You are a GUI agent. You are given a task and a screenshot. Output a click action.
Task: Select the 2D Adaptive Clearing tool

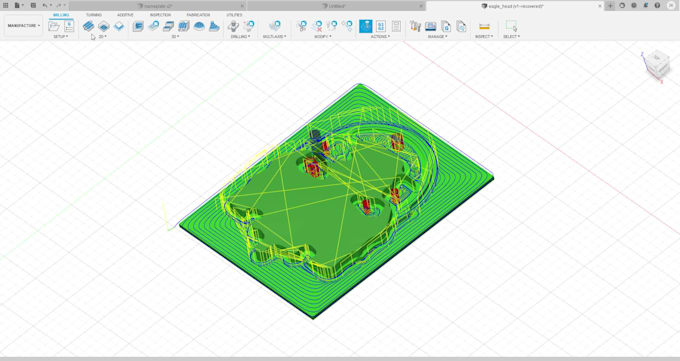click(88, 26)
